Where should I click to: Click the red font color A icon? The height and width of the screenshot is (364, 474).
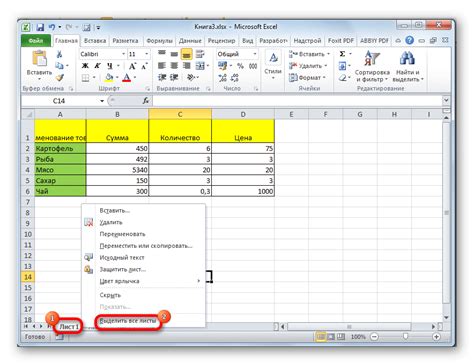tap(127, 78)
